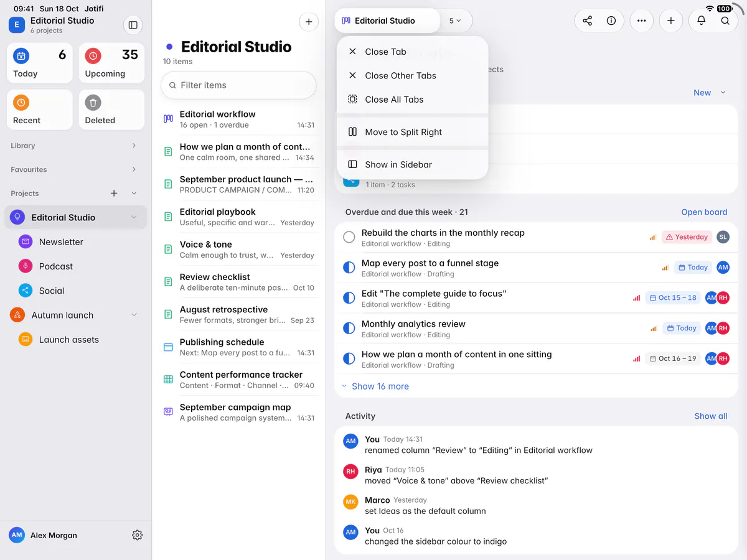
Task: Focus the Filter items field
Action: pyautogui.click(x=238, y=85)
